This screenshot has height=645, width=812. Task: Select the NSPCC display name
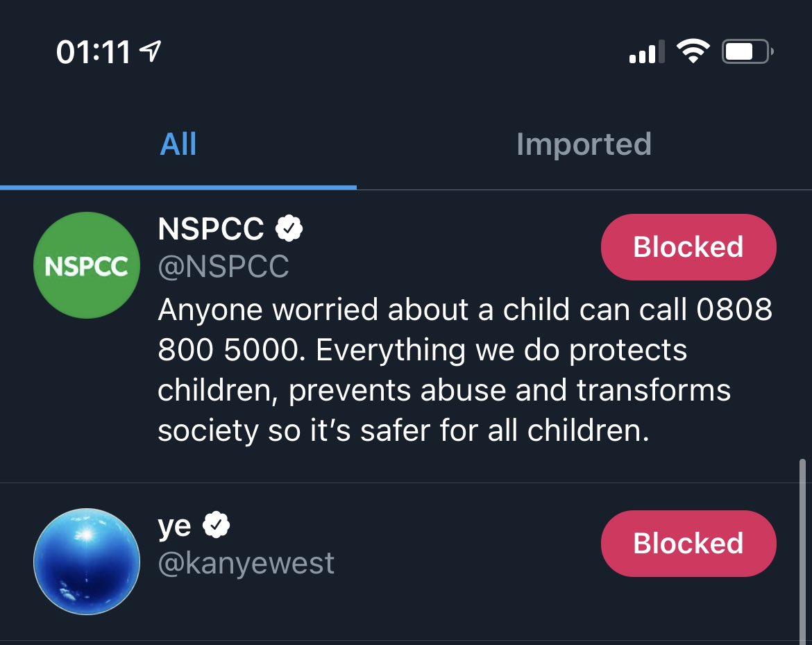(x=211, y=229)
